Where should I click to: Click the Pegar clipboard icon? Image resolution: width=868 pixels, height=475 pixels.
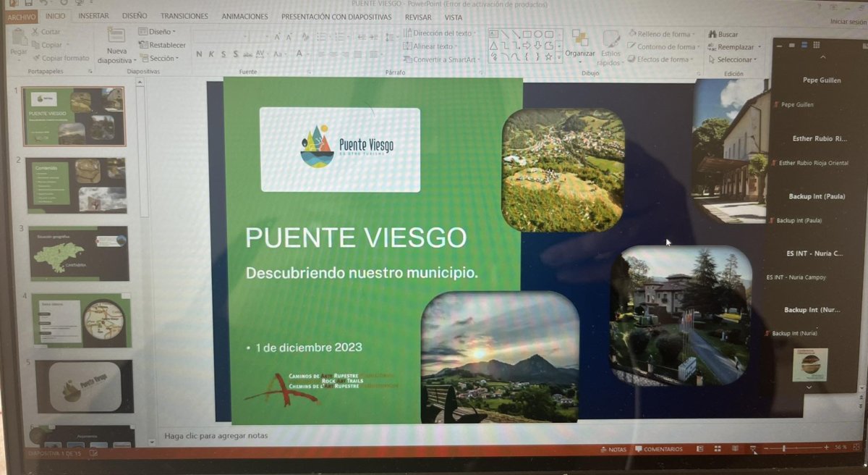pos(18,38)
